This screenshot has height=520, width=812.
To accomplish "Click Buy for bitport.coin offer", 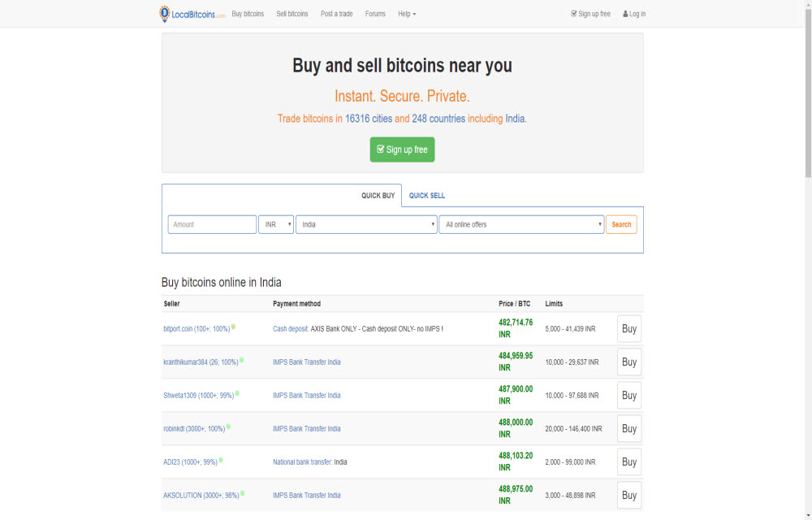I will click(x=629, y=329).
